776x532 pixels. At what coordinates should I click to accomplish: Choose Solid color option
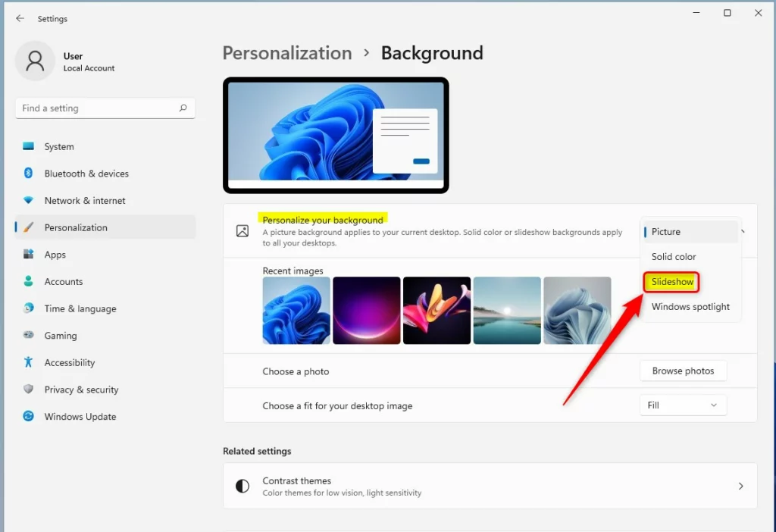690,256
